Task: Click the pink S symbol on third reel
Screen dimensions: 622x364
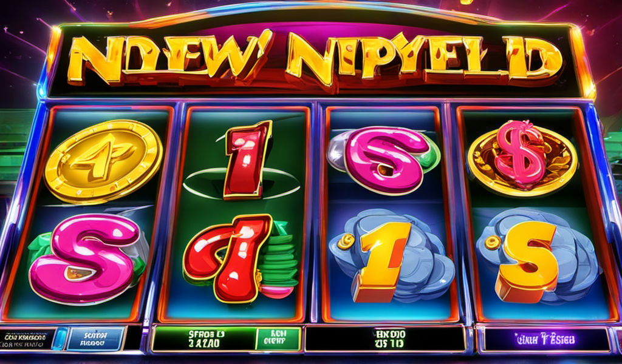Action: click(x=384, y=160)
